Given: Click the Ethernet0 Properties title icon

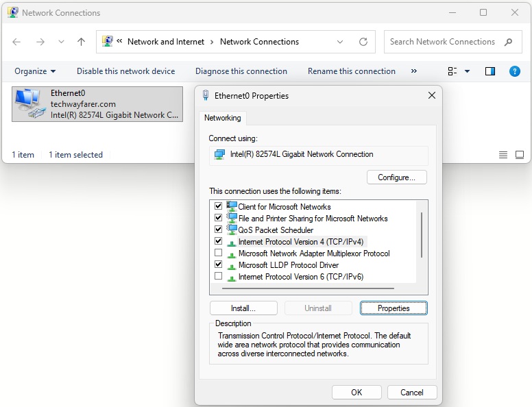Looking at the screenshot, I should click(x=206, y=95).
